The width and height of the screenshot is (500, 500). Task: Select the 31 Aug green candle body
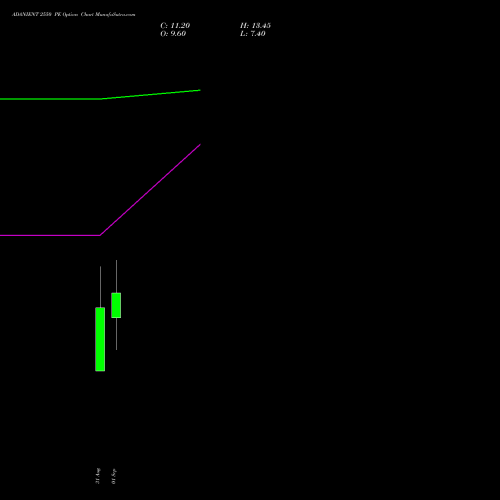100,339
